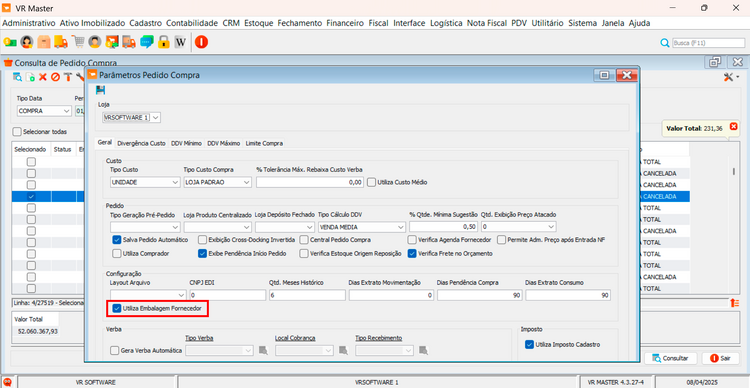The image size is (750, 388).
Task: Click the new document icon in Consulta toolbar
Action: (30, 77)
